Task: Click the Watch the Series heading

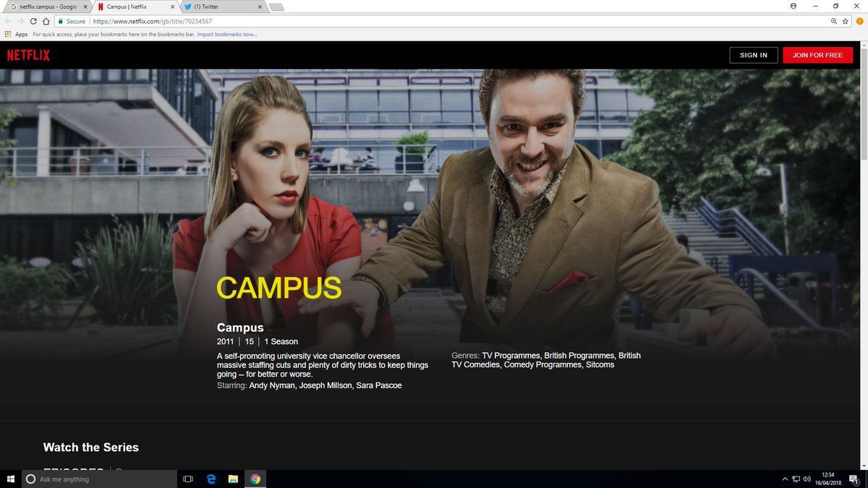Action: click(x=91, y=448)
